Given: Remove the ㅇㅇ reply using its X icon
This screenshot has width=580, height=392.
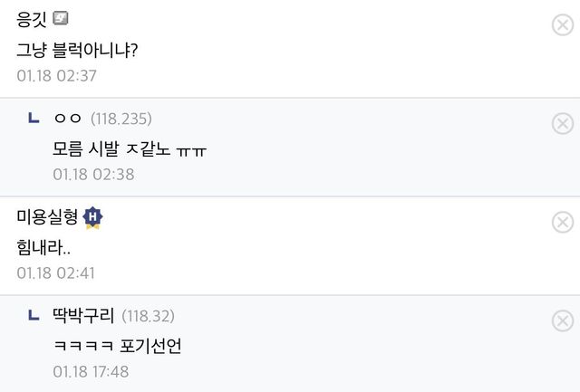Looking at the screenshot, I should tap(562, 124).
